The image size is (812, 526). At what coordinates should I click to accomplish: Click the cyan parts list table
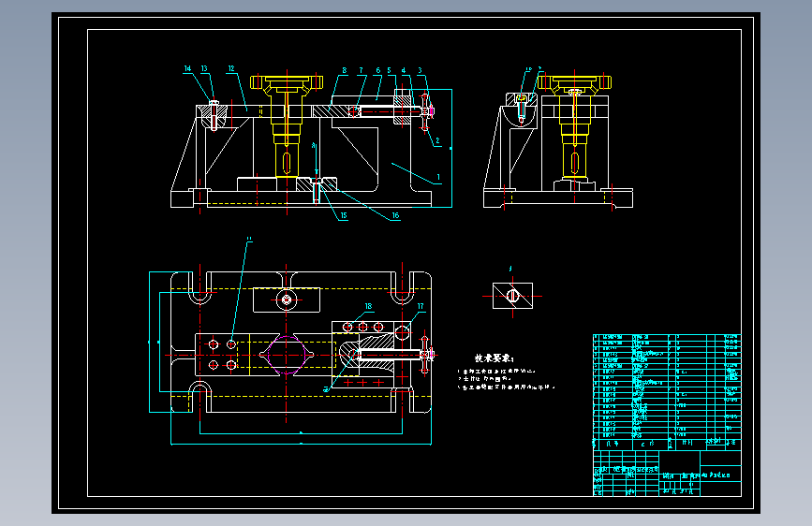(x=667, y=392)
